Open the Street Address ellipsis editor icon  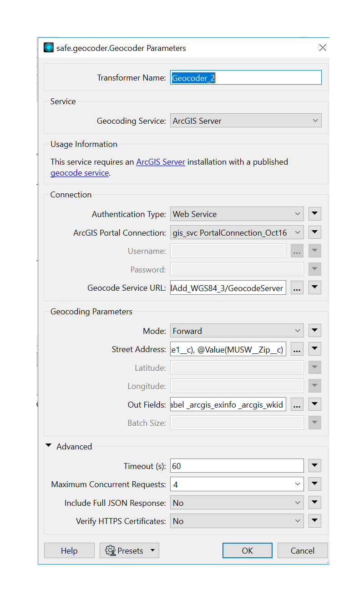point(297,349)
